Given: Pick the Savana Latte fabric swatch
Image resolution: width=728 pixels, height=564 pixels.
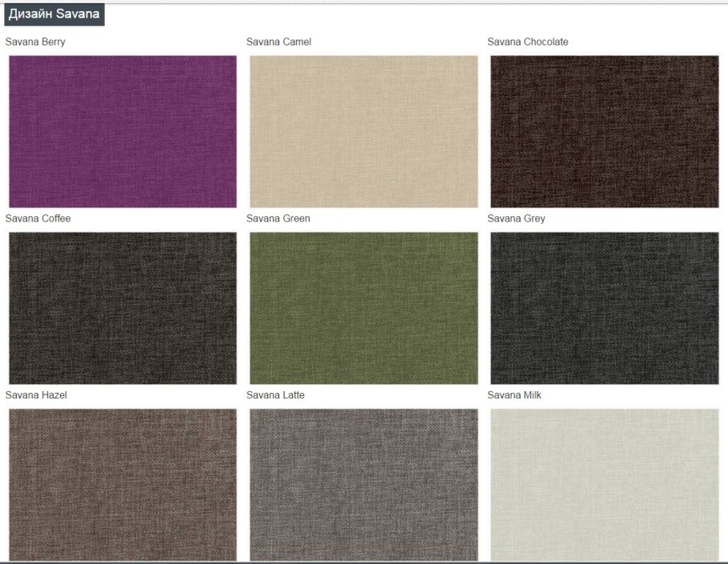Looking at the screenshot, I should [364, 485].
